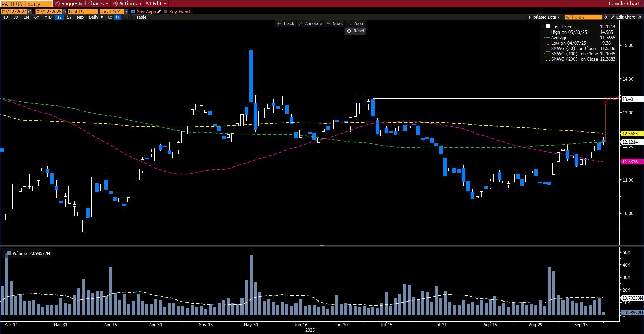
Task: Click the Candle Chart title label
Action: [x=624, y=4]
